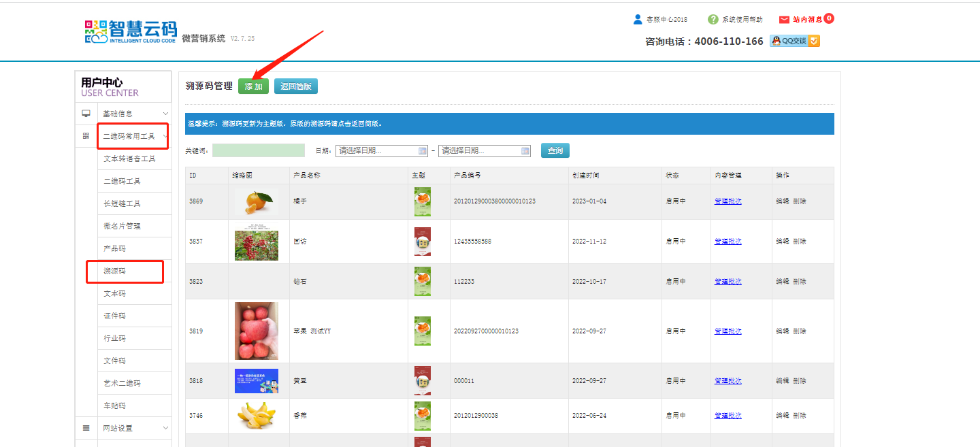Click the monitor icon beside 基础信息
980x447 pixels.
click(86, 114)
